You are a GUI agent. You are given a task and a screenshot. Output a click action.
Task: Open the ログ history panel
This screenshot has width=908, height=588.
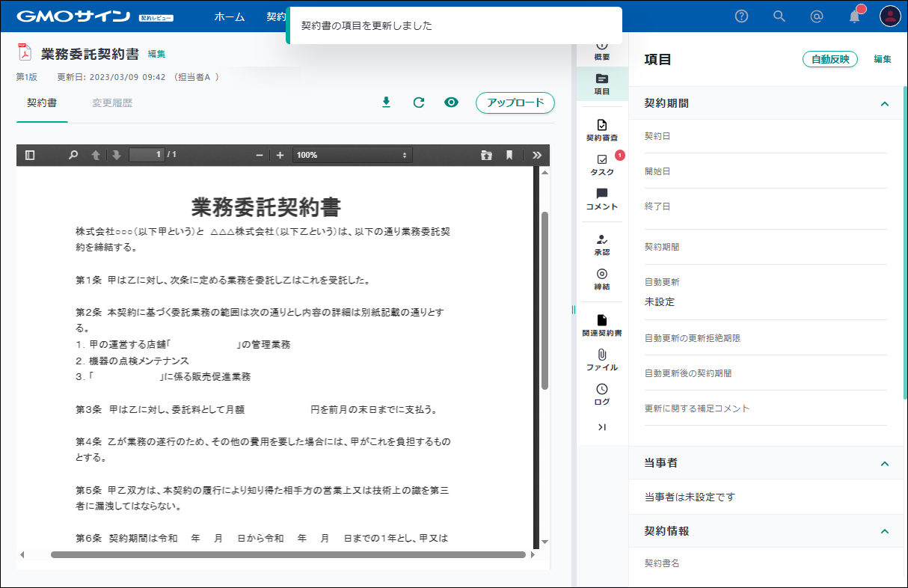pos(602,394)
